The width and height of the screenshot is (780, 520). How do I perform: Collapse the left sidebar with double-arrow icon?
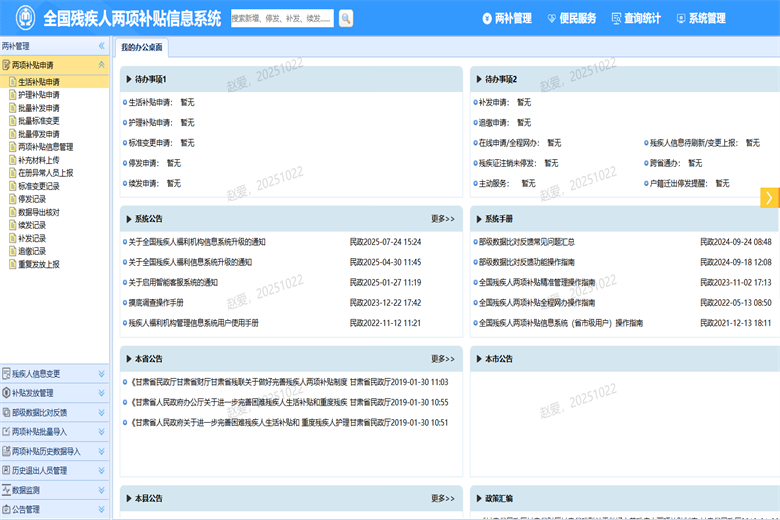101,46
